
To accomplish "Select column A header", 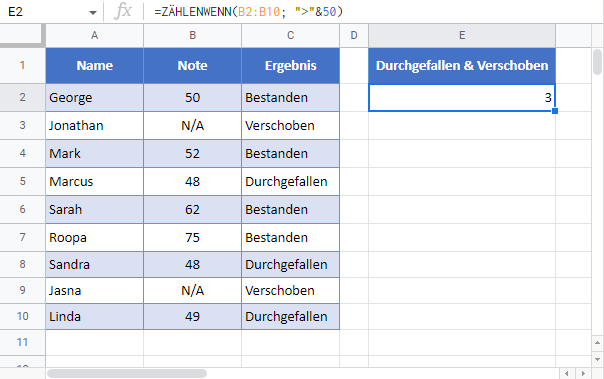I will (94, 35).
